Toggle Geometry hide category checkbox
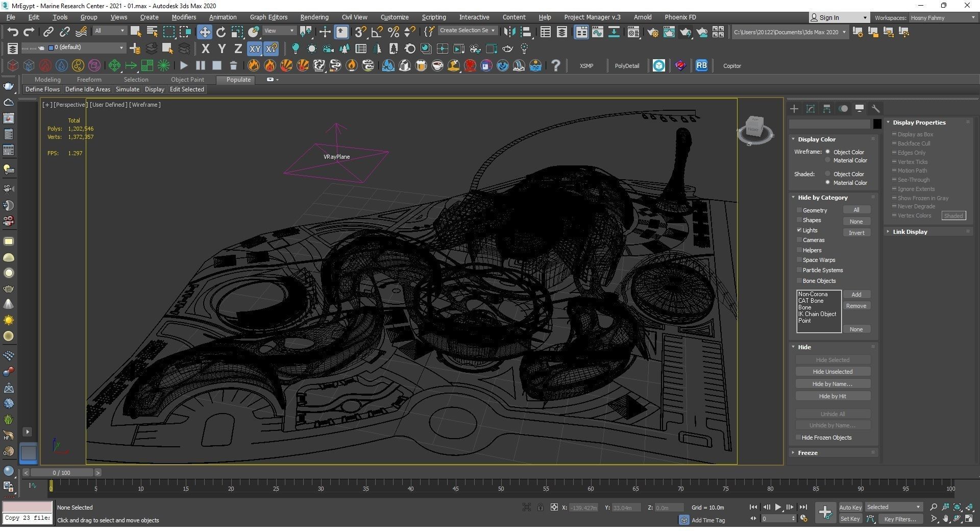The height and width of the screenshot is (531, 980). coord(799,210)
